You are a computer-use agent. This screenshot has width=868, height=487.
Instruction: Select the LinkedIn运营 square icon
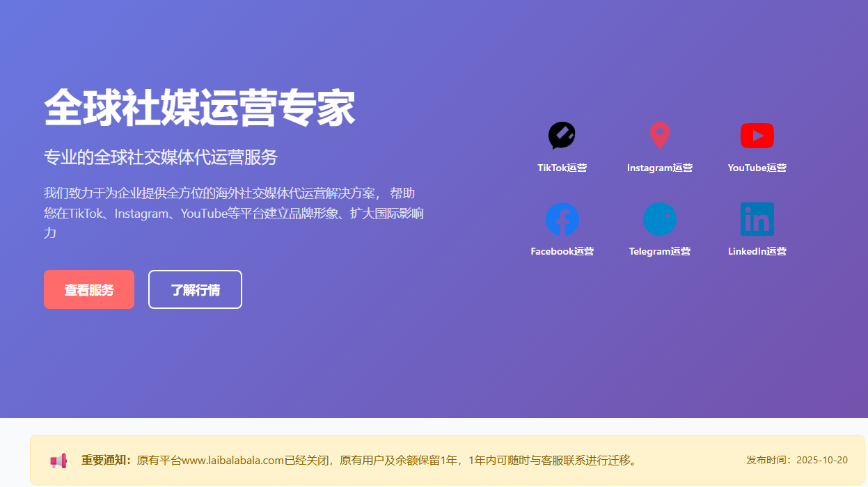(x=757, y=219)
